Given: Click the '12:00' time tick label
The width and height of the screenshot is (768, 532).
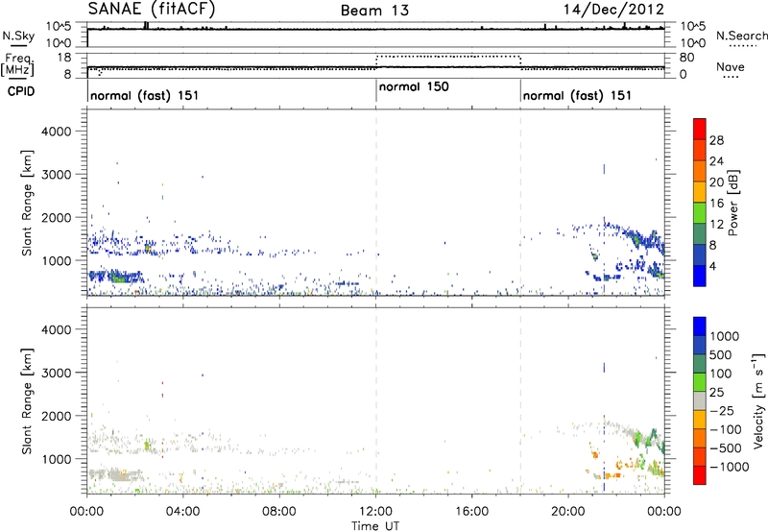Looking at the screenshot, I should pos(375,512).
